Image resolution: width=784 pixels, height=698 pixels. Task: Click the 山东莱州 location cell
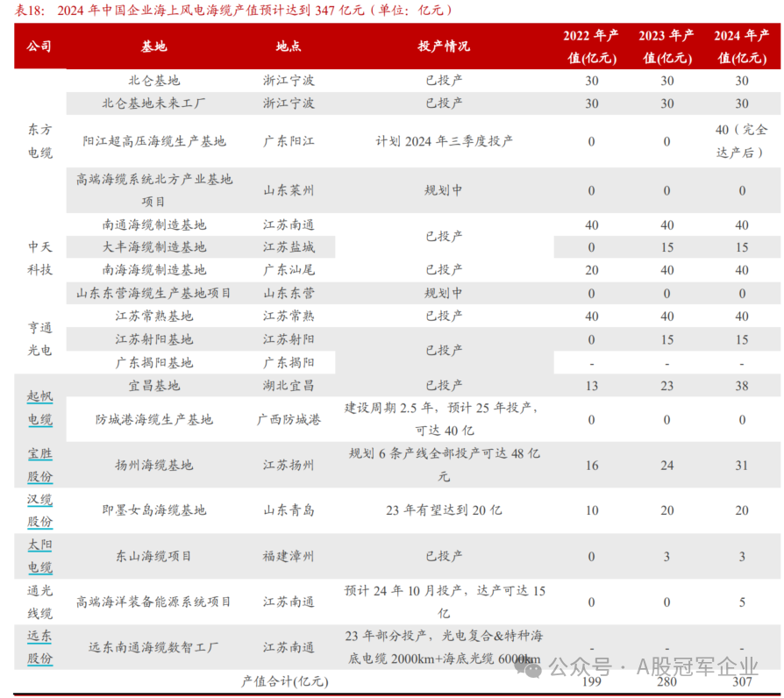(x=289, y=190)
